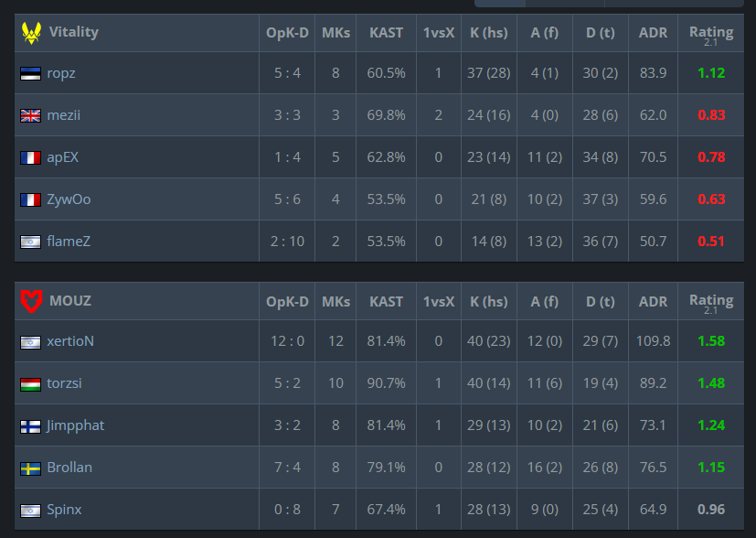
Task: Click the MOUZ heart logo icon
Action: tap(31, 301)
